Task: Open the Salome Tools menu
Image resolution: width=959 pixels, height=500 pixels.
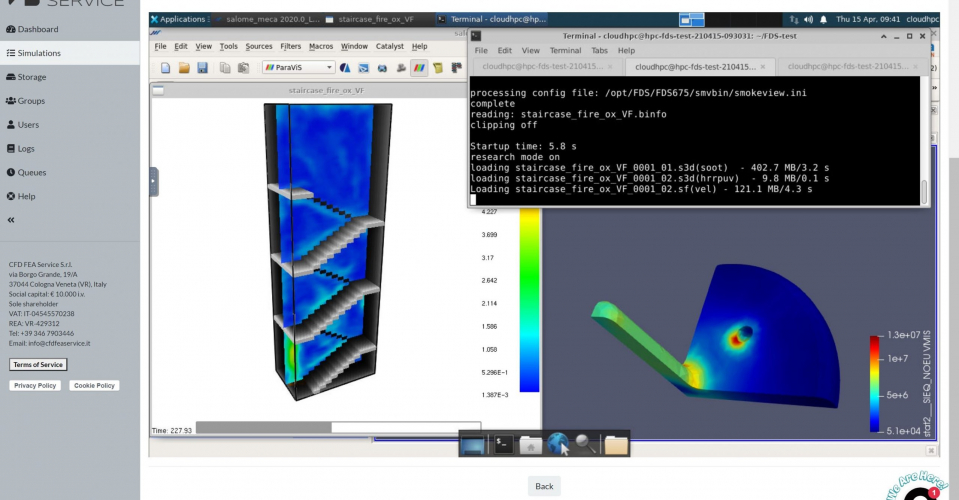Action: point(228,46)
